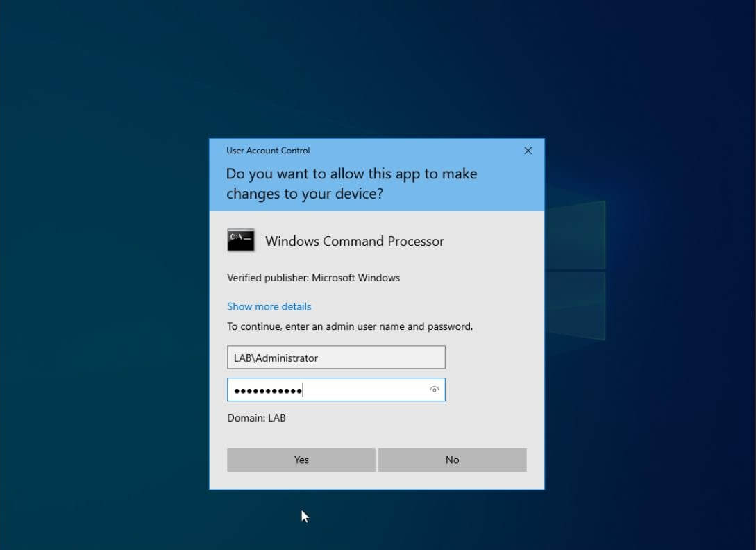Click the Verified publisher: Microsoft Windows text
This screenshot has width=756, height=550.
[x=313, y=278]
